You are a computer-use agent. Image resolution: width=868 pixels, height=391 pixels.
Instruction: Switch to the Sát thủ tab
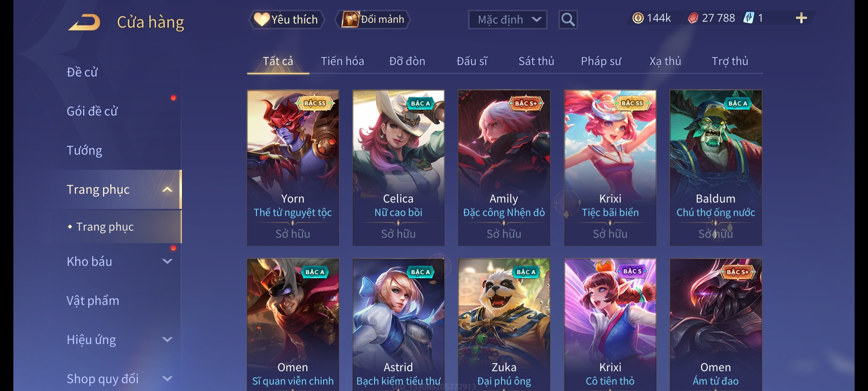pos(536,61)
